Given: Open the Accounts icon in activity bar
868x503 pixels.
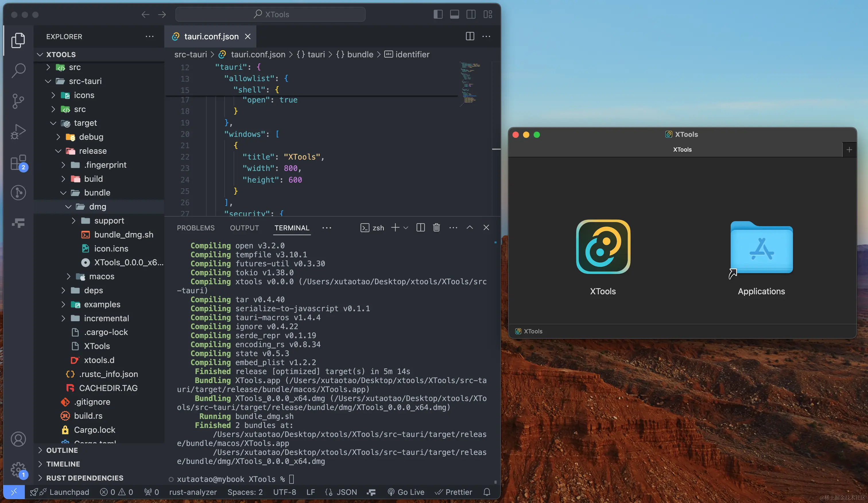Looking at the screenshot, I should coord(18,439).
